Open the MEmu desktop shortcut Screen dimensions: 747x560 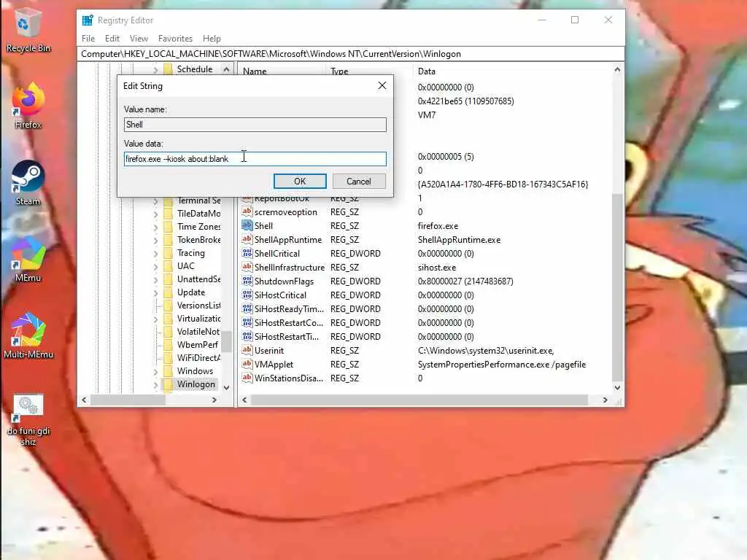pyautogui.click(x=28, y=260)
